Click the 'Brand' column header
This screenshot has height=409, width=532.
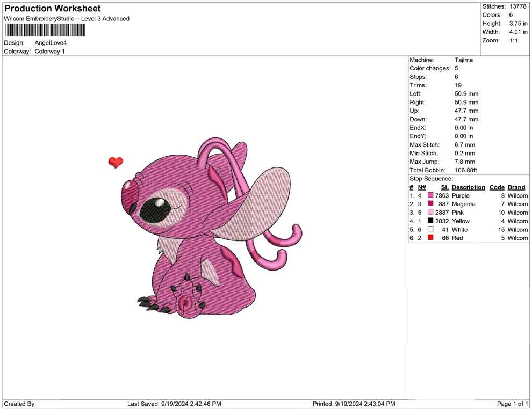click(516, 187)
